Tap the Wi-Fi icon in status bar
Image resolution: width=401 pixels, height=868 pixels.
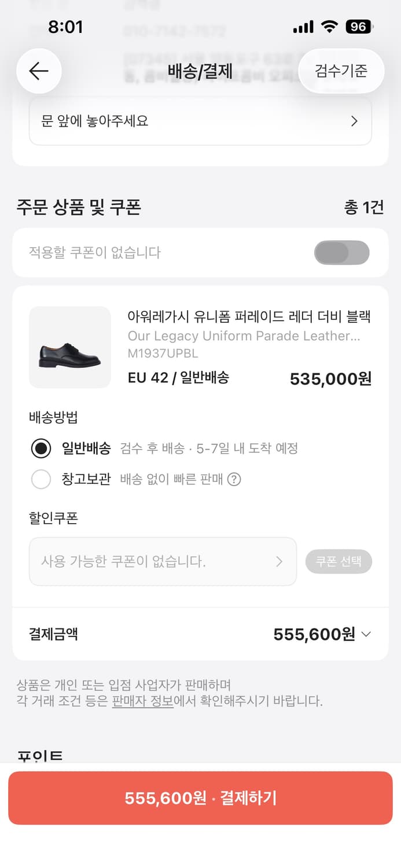(330, 27)
